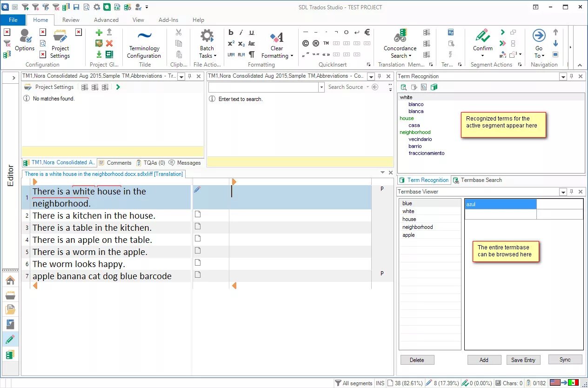Image resolution: width=588 pixels, height=388 pixels.
Task: Click the blue down arrow next segment
Action: click(x=555, y=43)
